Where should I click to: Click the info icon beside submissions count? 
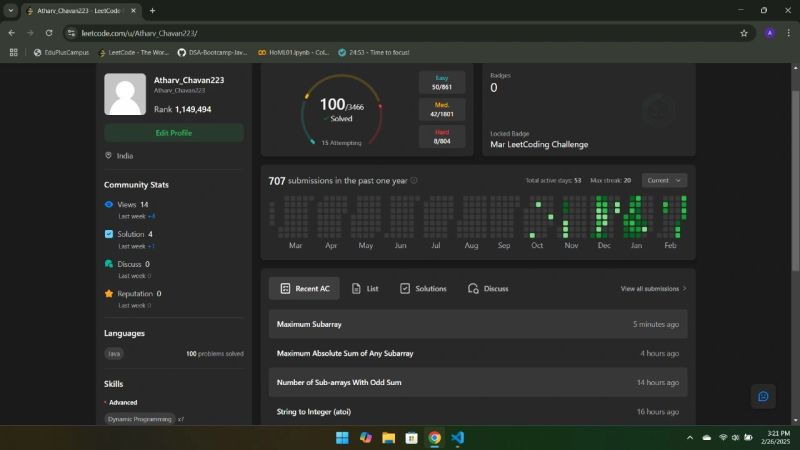414,181
